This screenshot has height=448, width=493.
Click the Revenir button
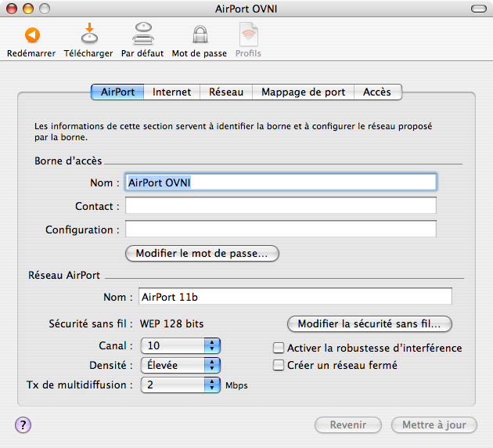coord(348,425)
